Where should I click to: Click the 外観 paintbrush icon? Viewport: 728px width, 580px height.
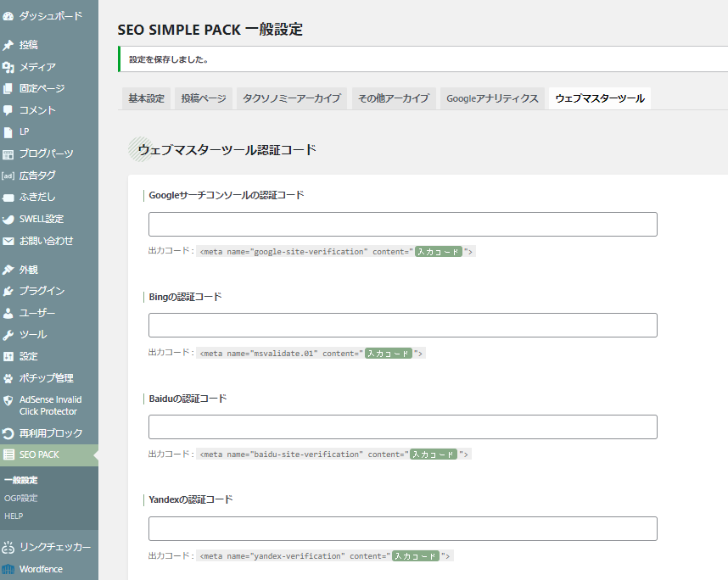[8, 270]
